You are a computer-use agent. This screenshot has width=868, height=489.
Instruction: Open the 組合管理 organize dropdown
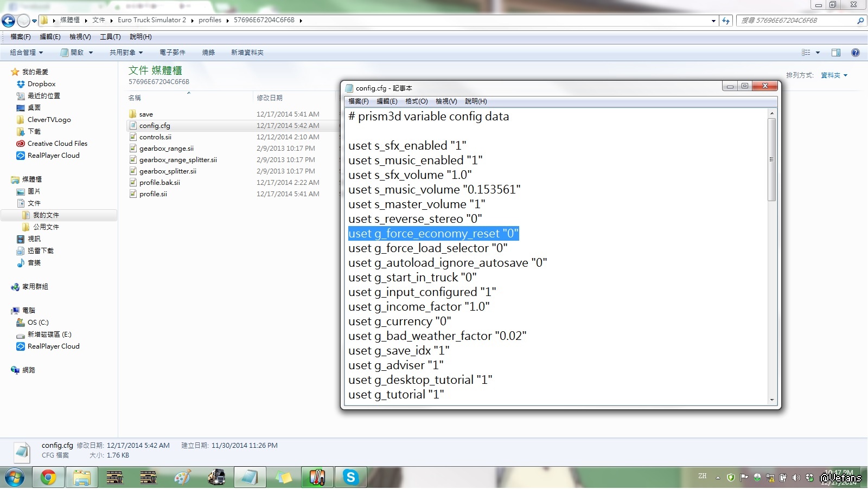pyautogui.click(x=26, y=53)
